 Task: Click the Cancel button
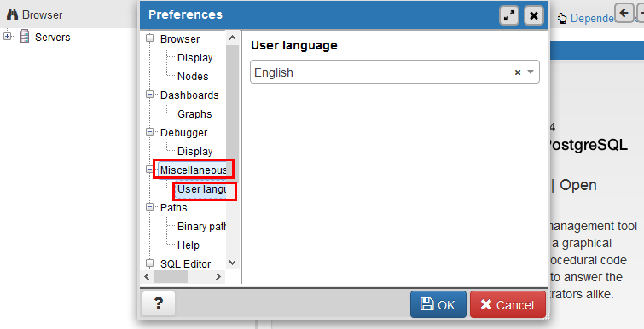[508, 304]
